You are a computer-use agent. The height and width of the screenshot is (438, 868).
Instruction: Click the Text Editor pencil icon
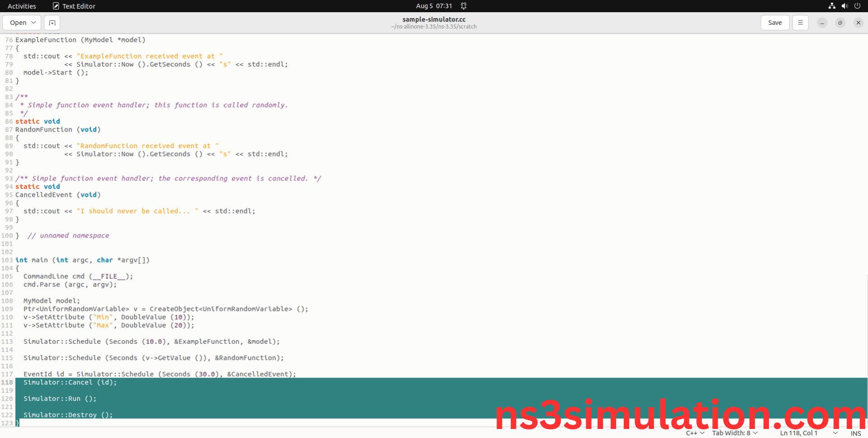[x=56, y=6]
